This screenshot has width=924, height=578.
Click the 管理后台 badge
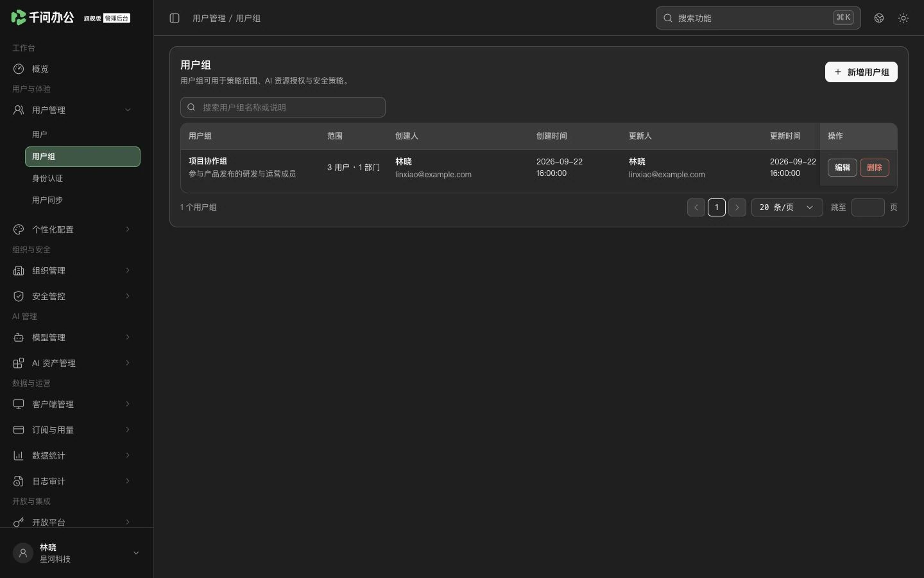(117, 19)
